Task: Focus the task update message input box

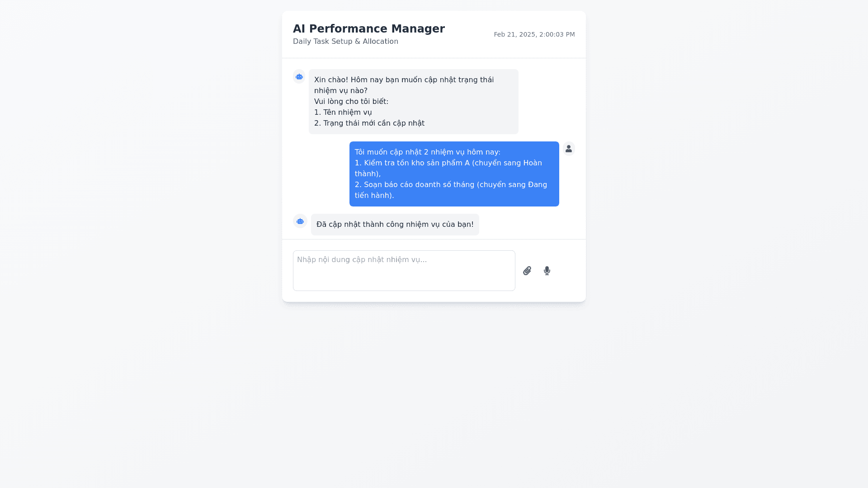Action: (x=404, y=271)
